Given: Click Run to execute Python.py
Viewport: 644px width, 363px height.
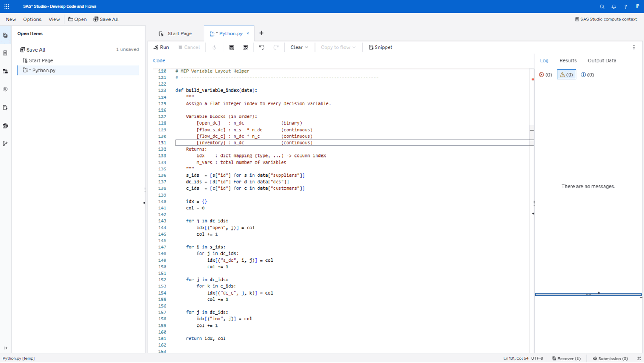Looking at the screenshot, I should pos(161,47).
